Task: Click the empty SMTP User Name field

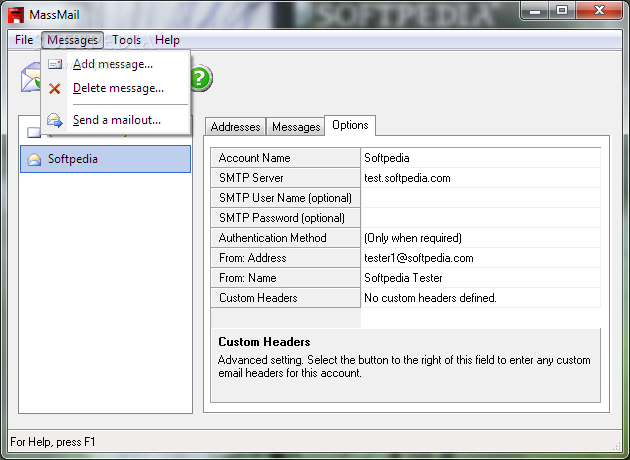Action: point(481,198)
